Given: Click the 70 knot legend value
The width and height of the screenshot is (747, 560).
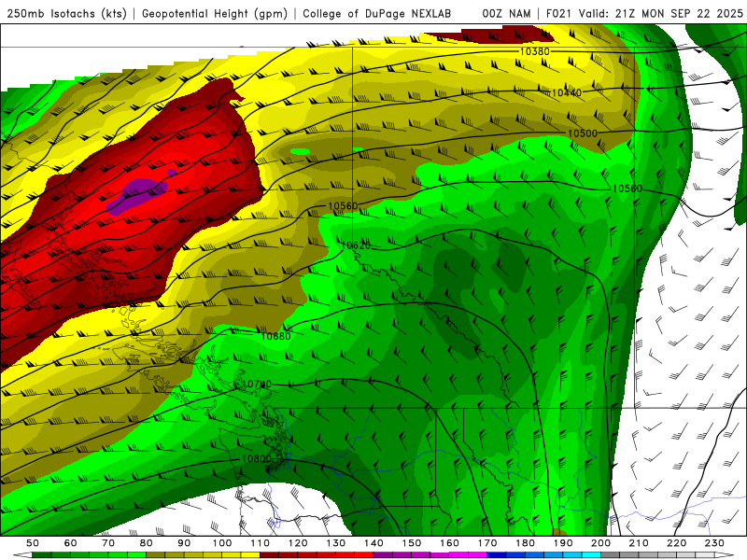Looking at the screenshot, I should (108, 543).
